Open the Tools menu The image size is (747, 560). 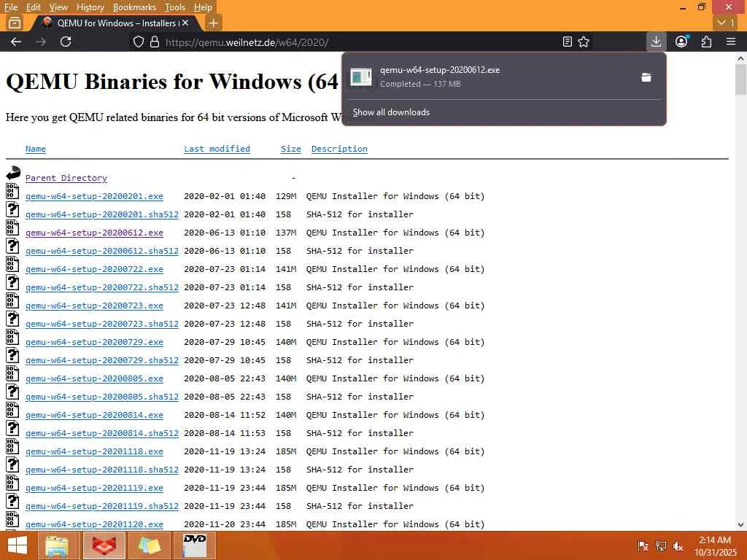pyautogui.click(x=175, y=7)
